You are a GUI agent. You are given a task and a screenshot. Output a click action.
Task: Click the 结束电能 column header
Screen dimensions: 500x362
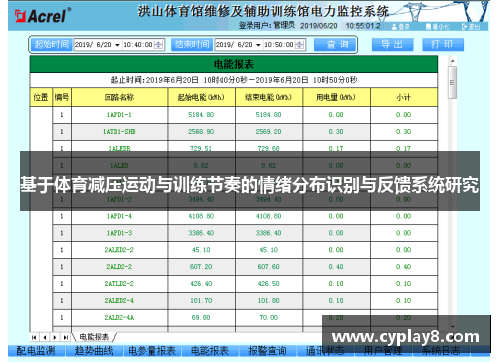coord(269,97)
